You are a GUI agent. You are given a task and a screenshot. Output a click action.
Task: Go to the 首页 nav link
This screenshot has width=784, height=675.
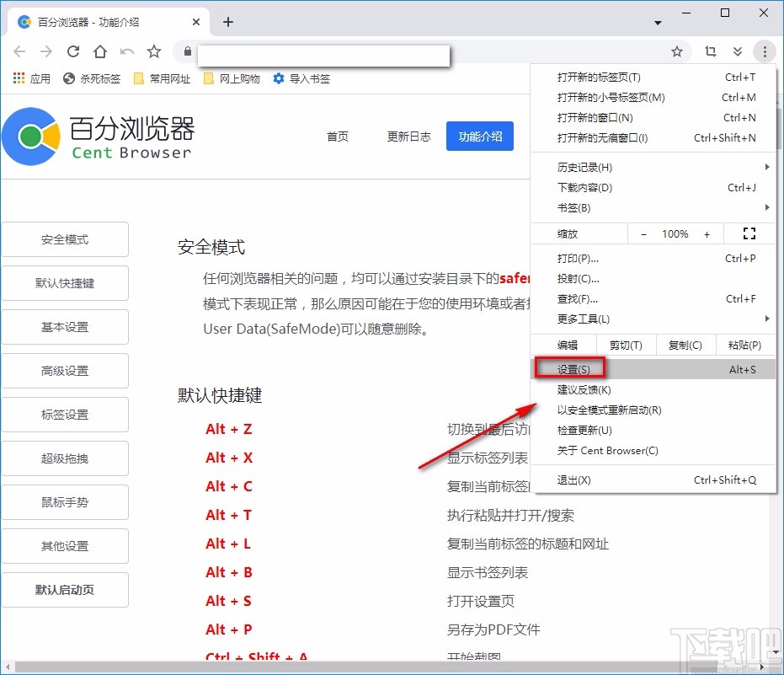coord(338,137)
